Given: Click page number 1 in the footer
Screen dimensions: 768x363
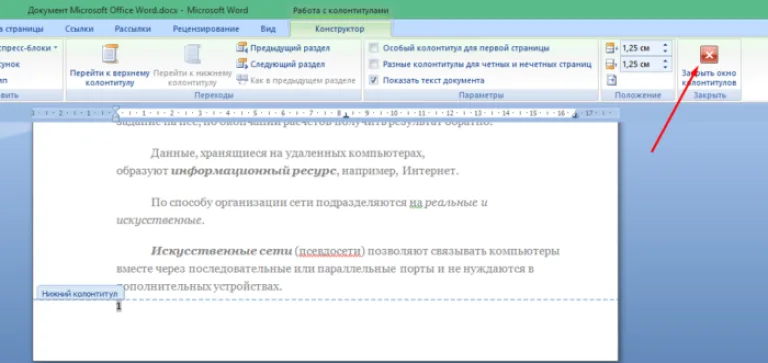Looking at the screenshot, I should pyautogui.click(x=118, y=306).
